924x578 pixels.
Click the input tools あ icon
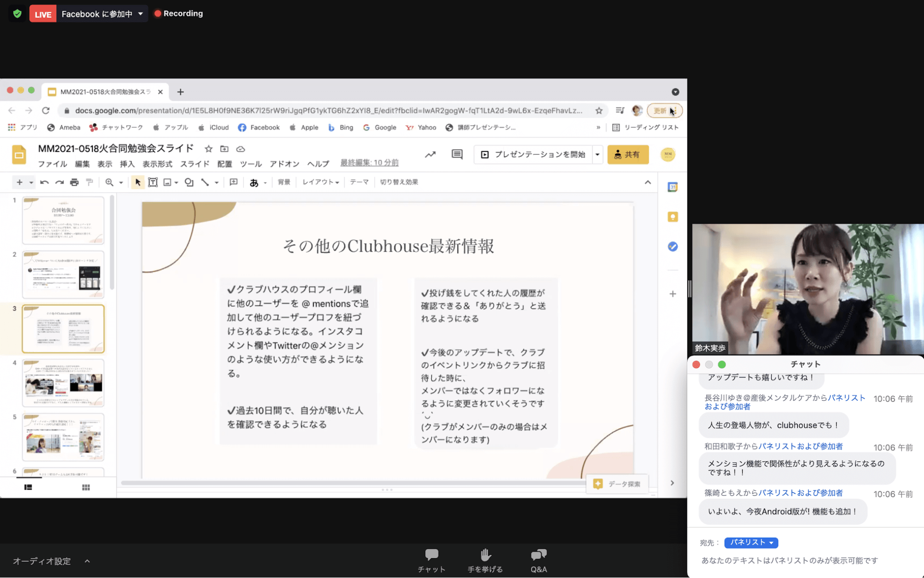click(254, 183)
